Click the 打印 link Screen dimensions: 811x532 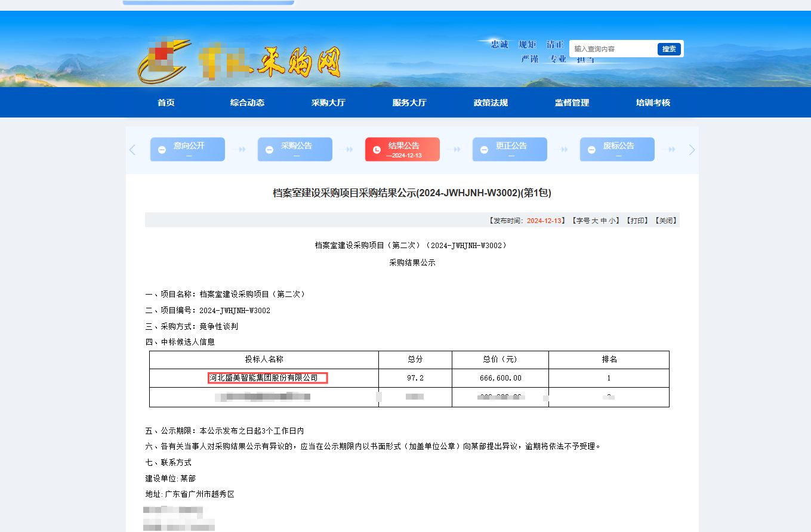637,221
